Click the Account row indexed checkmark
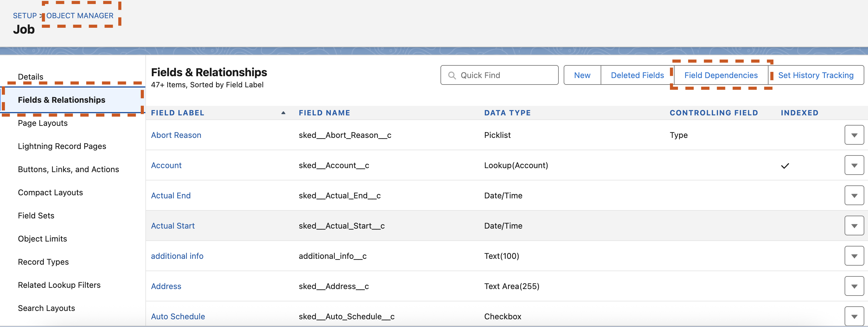 [785, 166]
